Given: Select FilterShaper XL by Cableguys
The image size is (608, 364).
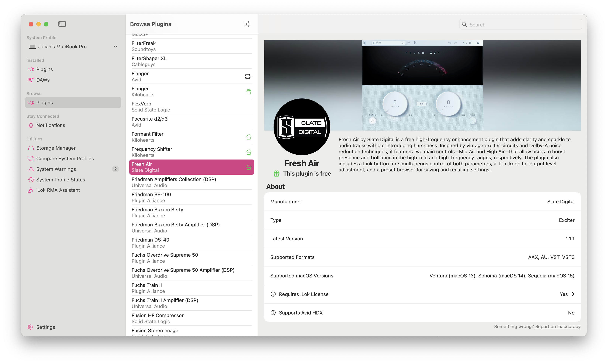Looking at the screenshot, I should point(192,61).
